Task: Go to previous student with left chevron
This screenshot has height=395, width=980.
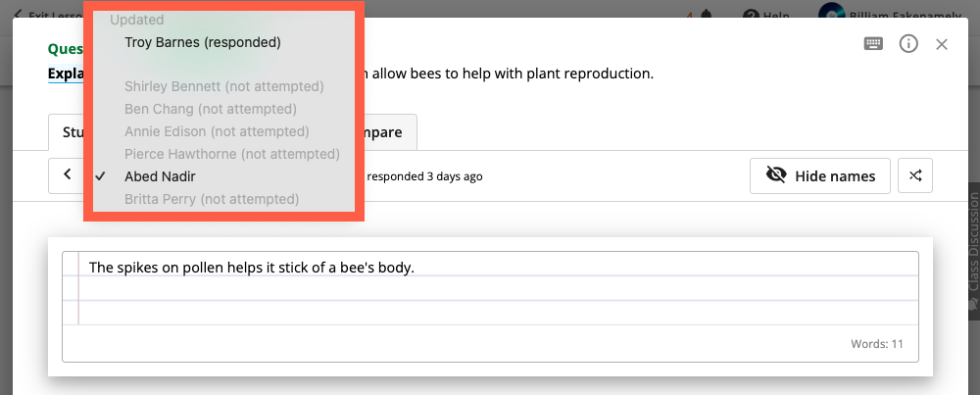Action: pos(67,175)
